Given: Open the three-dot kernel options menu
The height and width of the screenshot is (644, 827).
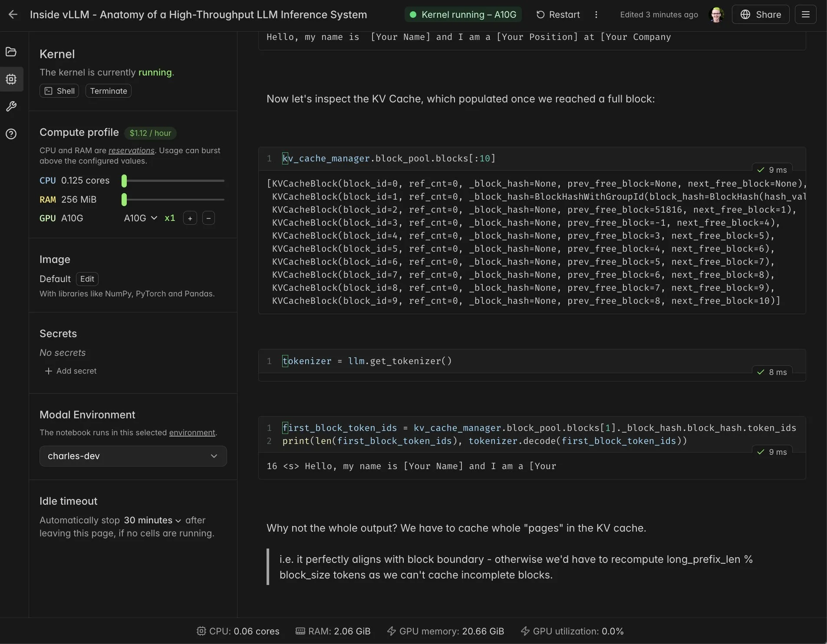Looking at the screenshot, I should [x=596, y=14].
